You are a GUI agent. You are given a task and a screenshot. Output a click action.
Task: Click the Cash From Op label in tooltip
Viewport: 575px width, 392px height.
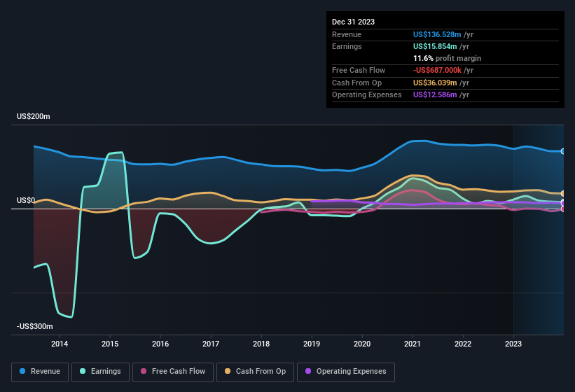click(356, 83)
